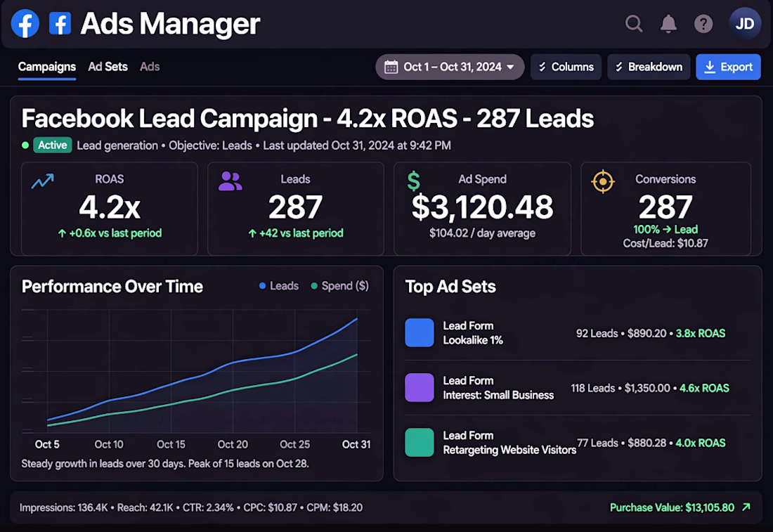Toggle the Spend ($) series in chart legend

point(339,286)
